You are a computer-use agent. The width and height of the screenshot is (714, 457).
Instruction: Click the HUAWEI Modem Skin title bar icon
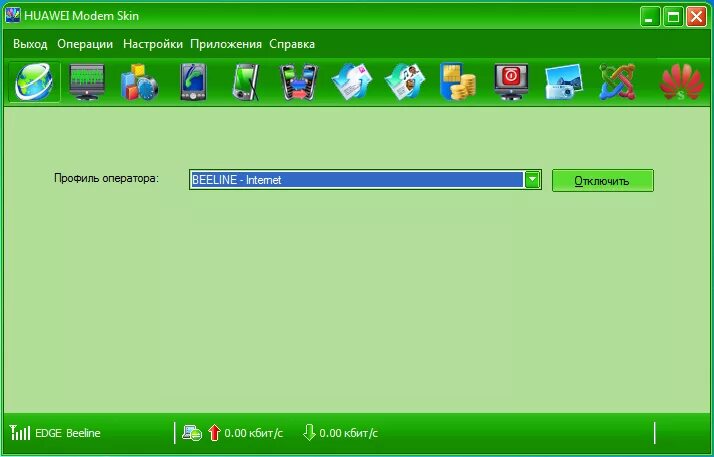(13, 15)
